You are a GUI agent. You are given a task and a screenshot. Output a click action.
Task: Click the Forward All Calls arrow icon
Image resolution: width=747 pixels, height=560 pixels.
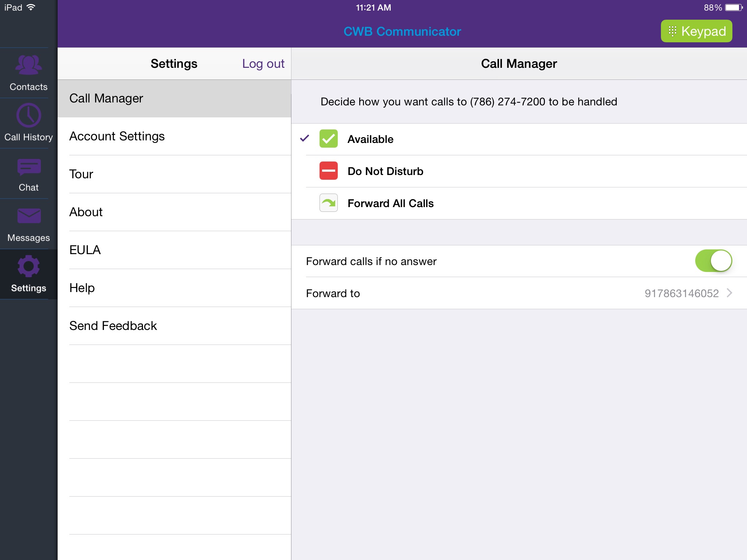tap(328, 203)
